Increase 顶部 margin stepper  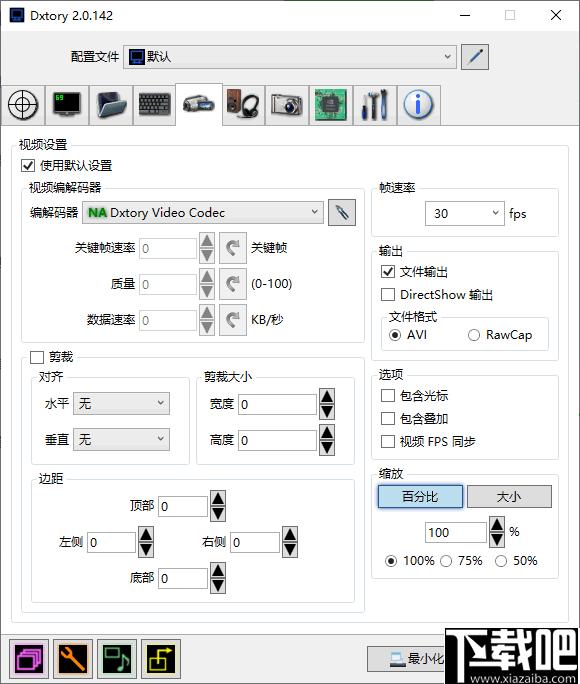coord(218,499)
